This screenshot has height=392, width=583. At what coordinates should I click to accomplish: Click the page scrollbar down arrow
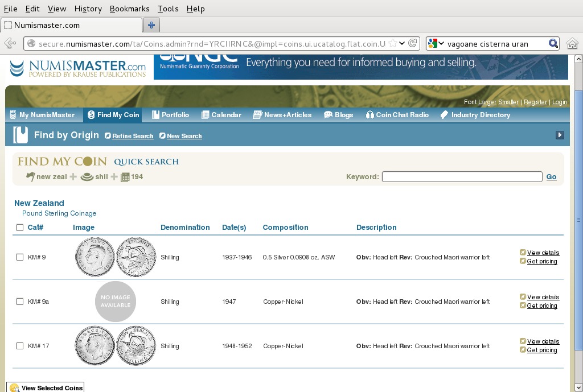click(x=578, y=388)
